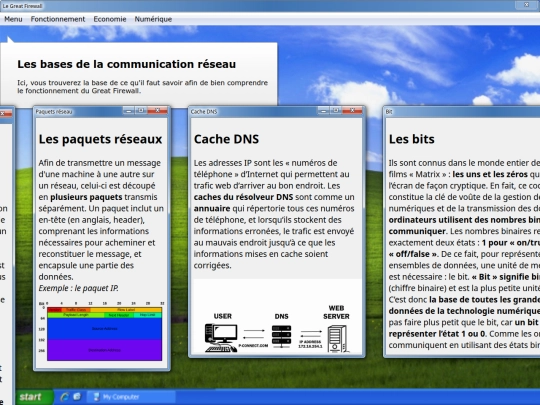Open the Economie menu
This screenshot has width=540, height=405.
click(x=110, y=19)
